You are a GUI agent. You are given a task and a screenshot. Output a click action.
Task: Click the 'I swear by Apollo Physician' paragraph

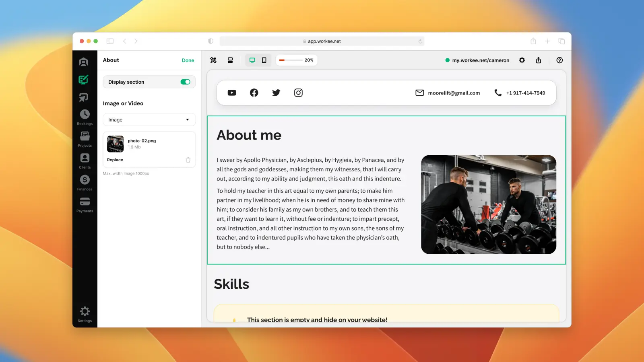tap(310, 169)
